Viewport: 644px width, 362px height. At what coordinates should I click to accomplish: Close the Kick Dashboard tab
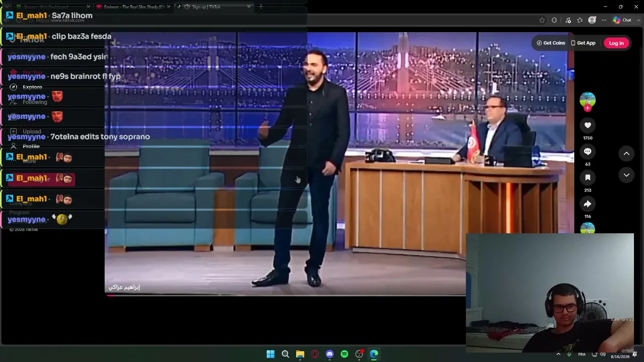tap(89, 7)
